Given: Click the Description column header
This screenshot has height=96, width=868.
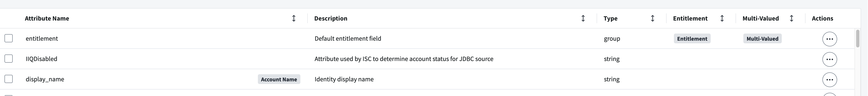Looking at the screenshot, I should (331, 19).
